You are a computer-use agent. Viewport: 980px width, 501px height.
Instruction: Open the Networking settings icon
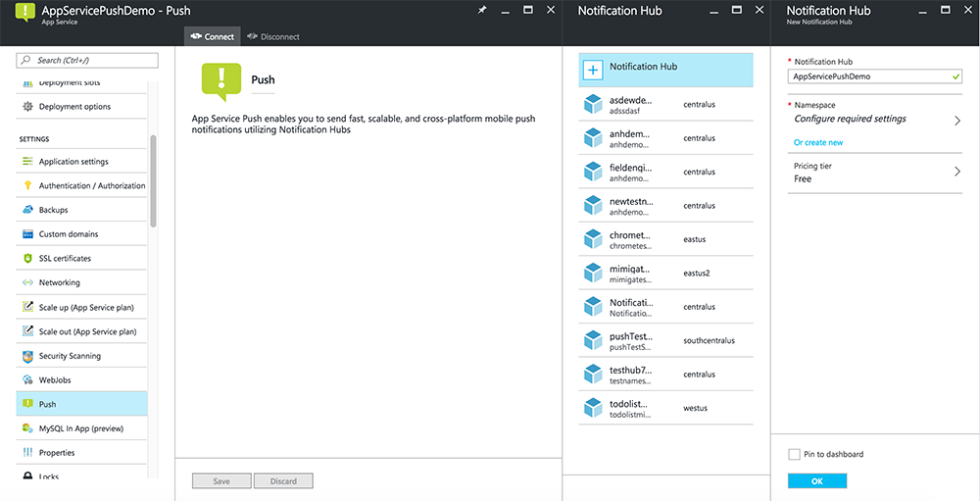tap(27, 282)
